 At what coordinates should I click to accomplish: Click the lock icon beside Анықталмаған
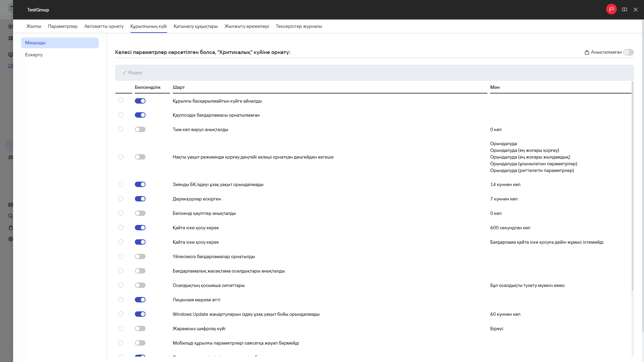coord(587,52)
